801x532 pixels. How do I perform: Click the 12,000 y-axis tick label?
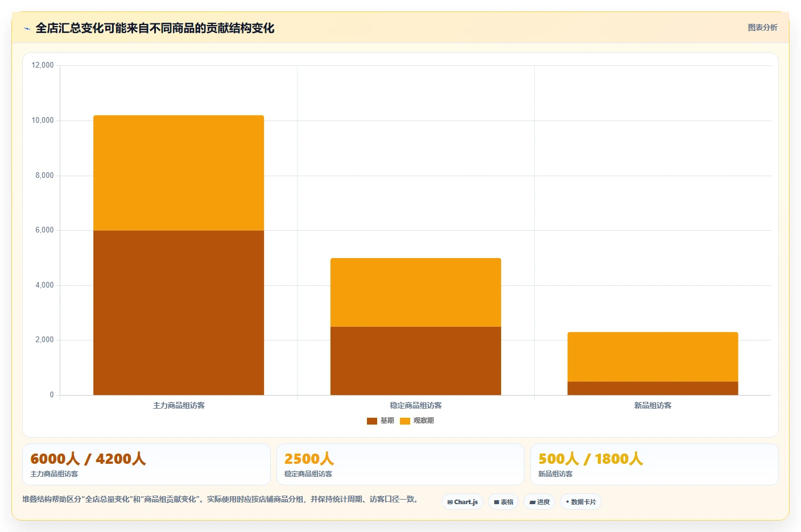43,65
